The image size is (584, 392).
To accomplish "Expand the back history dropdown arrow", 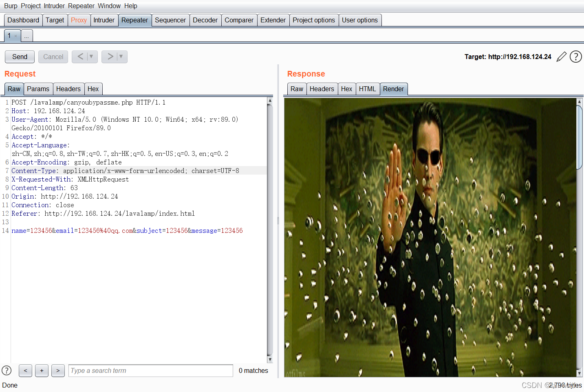I will point(92,57).
